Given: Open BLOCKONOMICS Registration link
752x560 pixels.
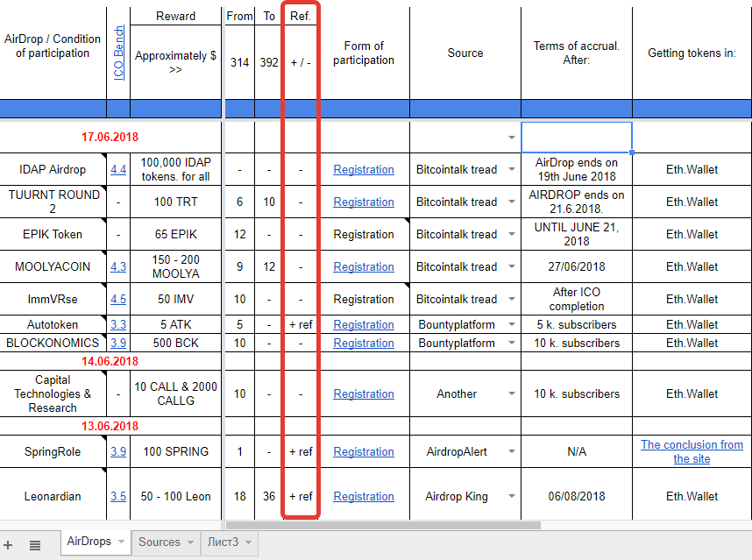Looking at the screenshot, I should pos(364,343).
